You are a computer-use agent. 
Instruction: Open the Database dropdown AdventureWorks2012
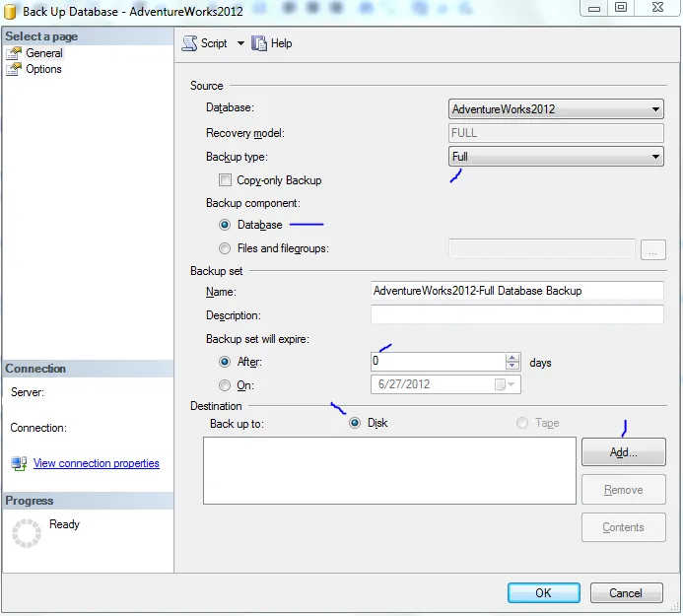(x=556, y=109)
